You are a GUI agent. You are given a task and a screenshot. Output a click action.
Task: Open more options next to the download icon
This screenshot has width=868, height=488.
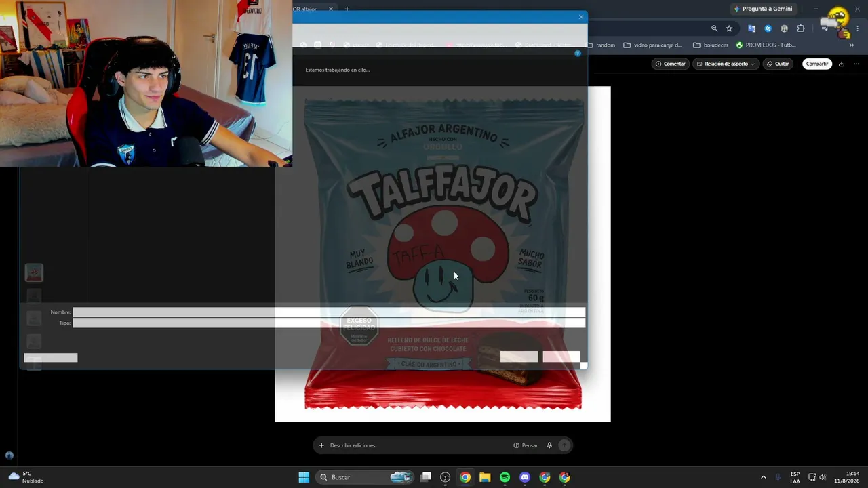click(x=856, y=64)
